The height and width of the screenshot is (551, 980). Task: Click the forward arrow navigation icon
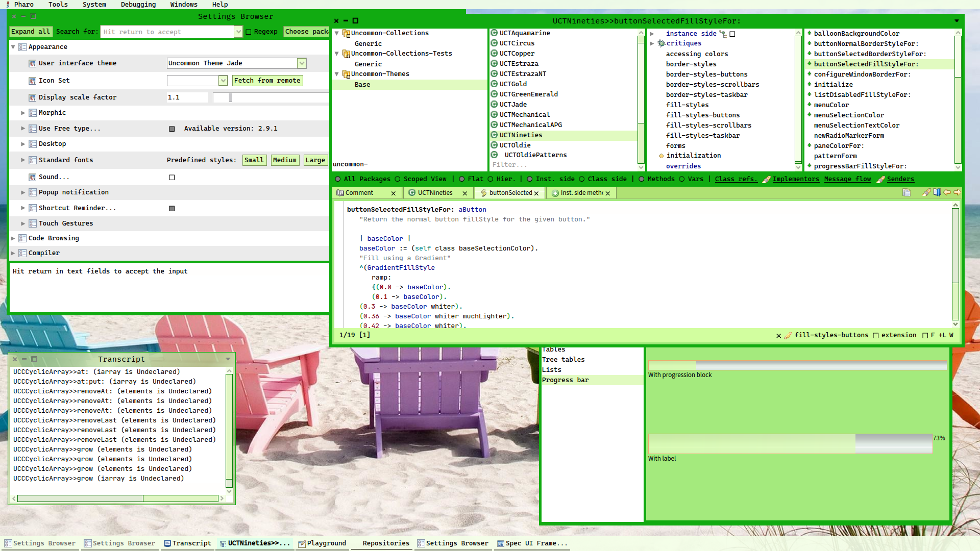tap(957, 192)
